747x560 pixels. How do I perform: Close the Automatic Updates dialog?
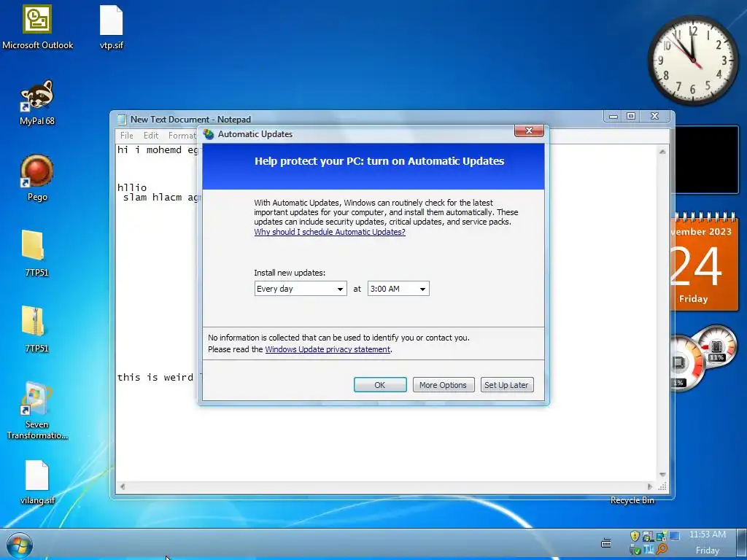[529, 131]
